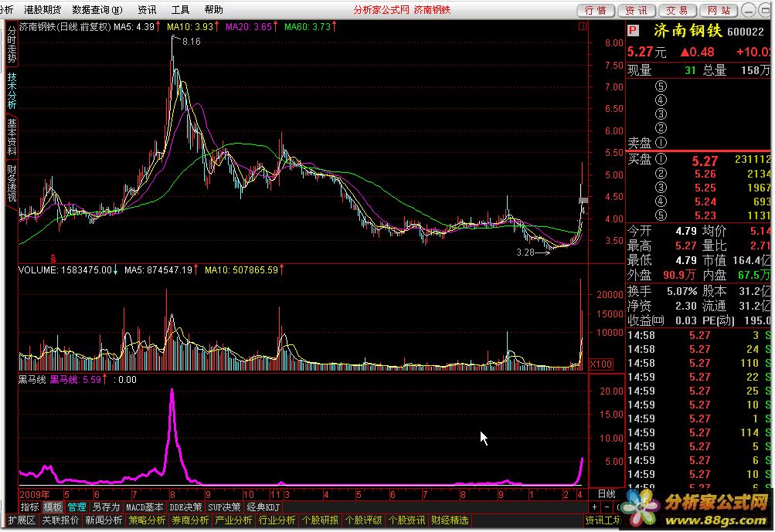Switch to 技术分析 side tab
775x532 pixels.
point(12,91)
